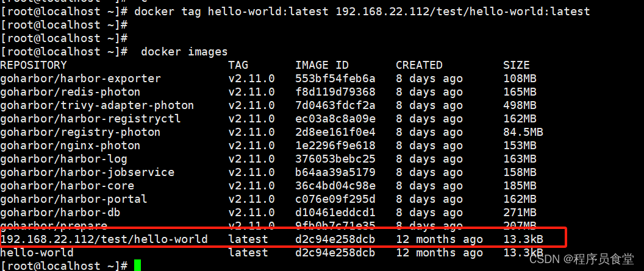Click the 'docker images' command text
Screen dimensions: 644x271
point(184,52)
